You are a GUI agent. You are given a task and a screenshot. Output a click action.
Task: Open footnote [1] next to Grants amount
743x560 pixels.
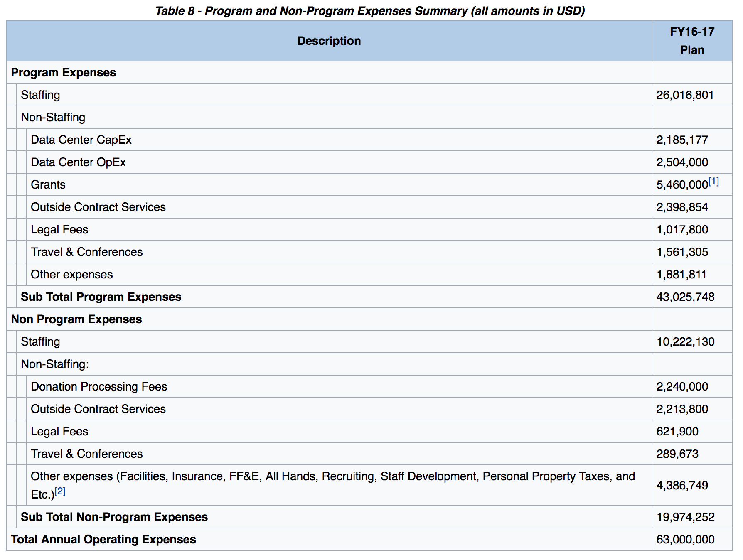click(x=713, y=182)
